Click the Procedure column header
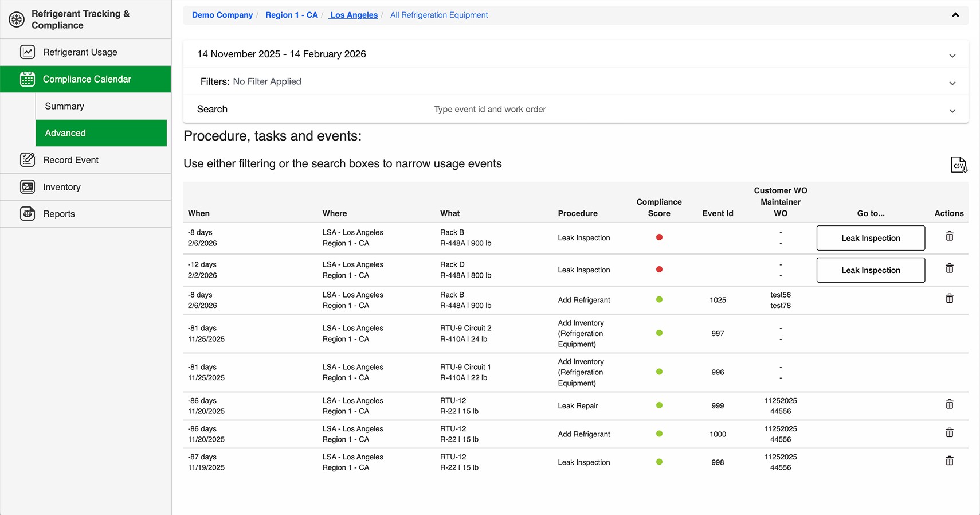The image size is (980, 515). pyautogui.click(x=578, y=213)
